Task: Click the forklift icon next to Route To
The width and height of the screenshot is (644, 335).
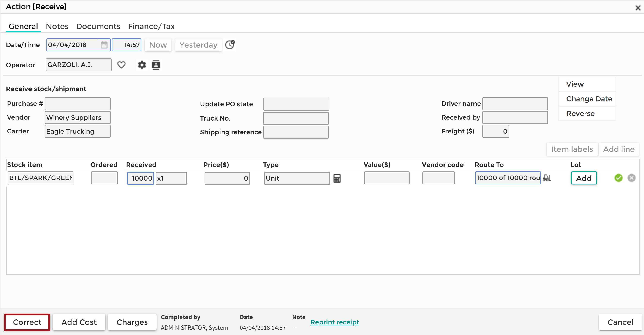Action: point(547,178)
